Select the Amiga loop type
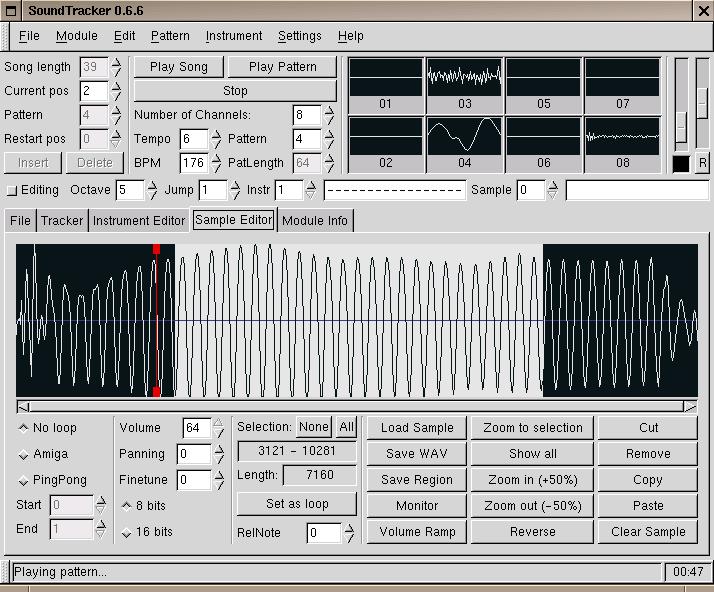 click(43, 454)
